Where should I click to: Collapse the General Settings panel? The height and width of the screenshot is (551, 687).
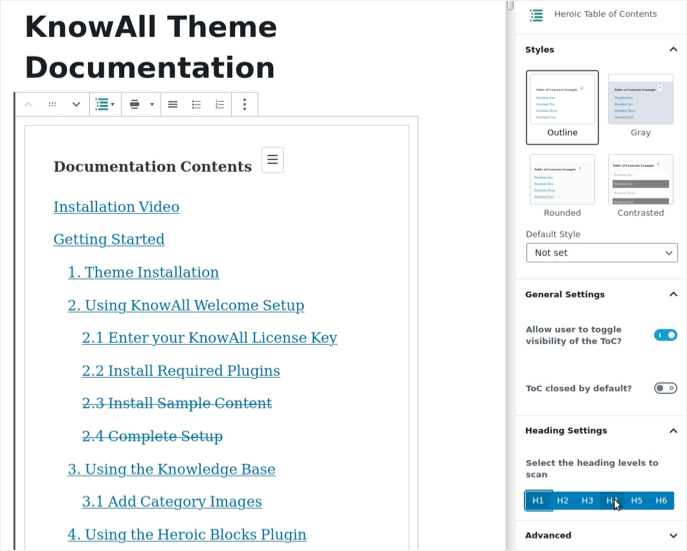click(x=673, y=294)
